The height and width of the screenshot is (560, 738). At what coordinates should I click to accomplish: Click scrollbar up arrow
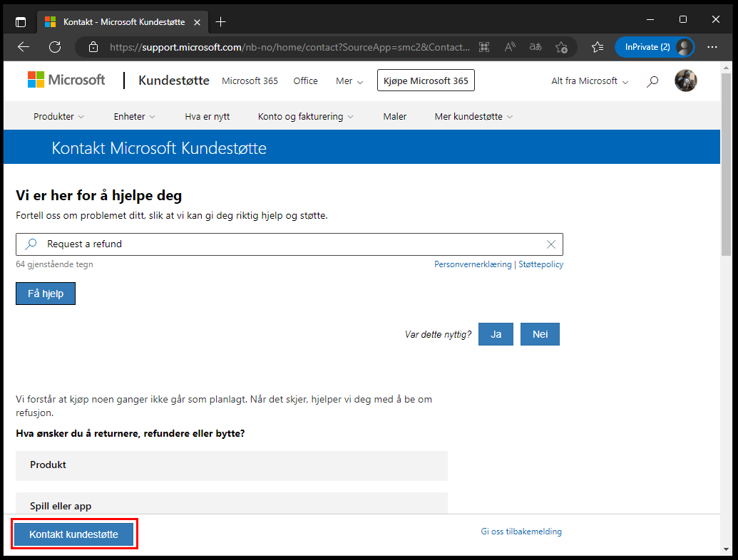(726, 68)
